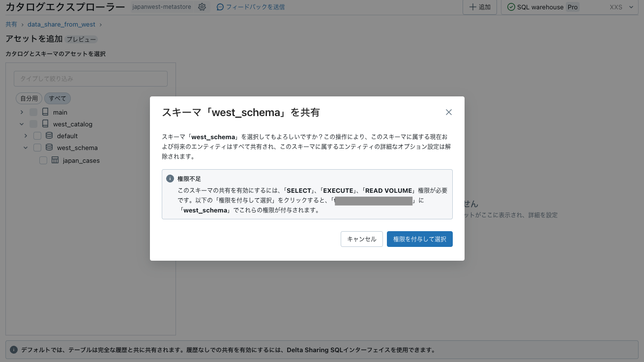Click the info icon in the 権限不足 notice
Screen dimensions: 644x362
tap(170, 179)
